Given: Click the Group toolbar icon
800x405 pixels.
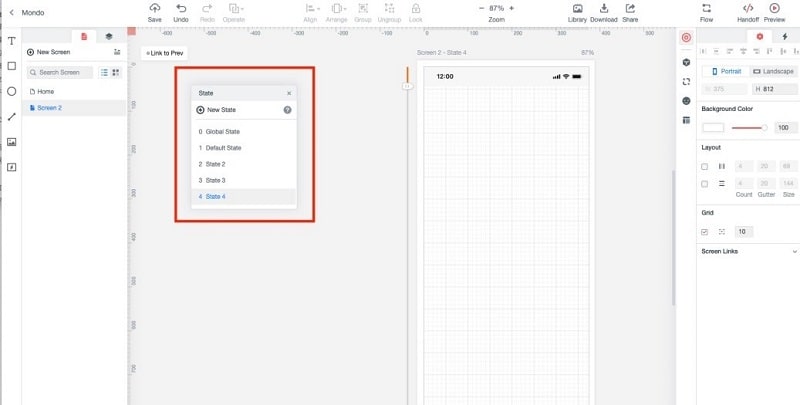Looking at the screenshot, I should pos(363,8).
